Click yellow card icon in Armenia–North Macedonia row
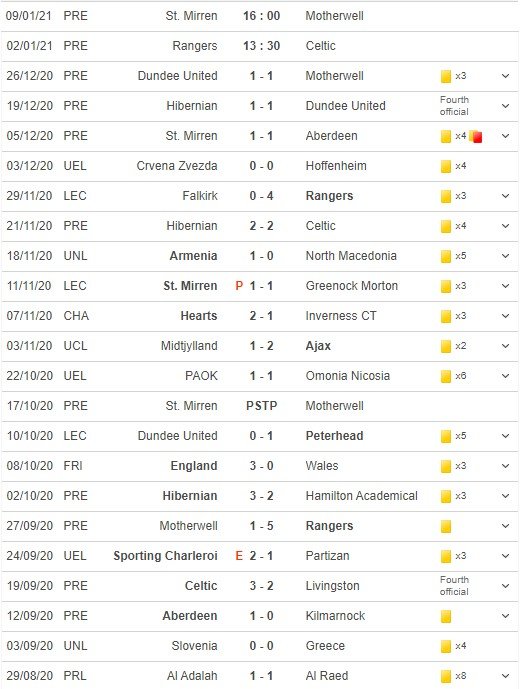This screenshot has height=689, width=520. (446, 257)
